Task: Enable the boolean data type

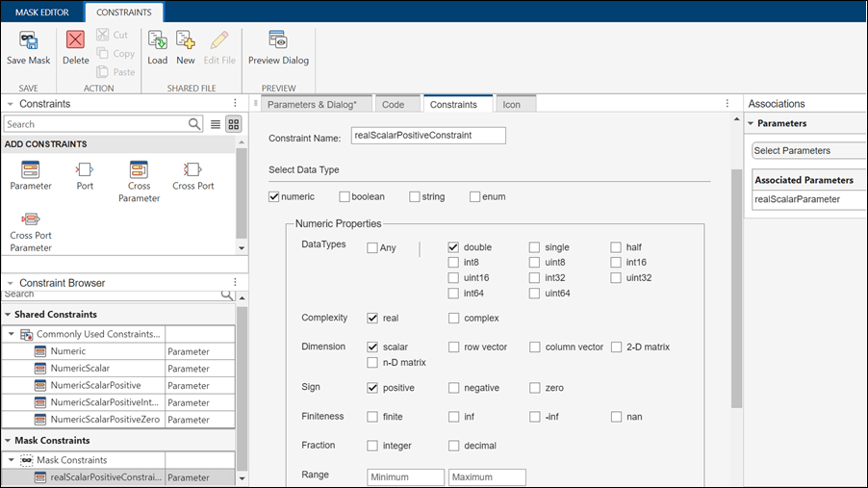Action: [345, 196]
